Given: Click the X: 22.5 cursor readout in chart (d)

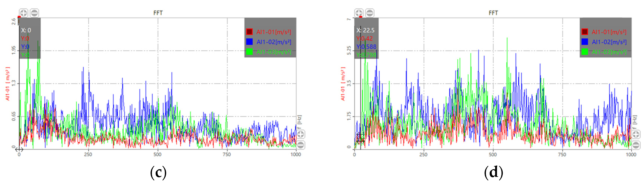Looking at the screenshot, I should click(366, 30).
